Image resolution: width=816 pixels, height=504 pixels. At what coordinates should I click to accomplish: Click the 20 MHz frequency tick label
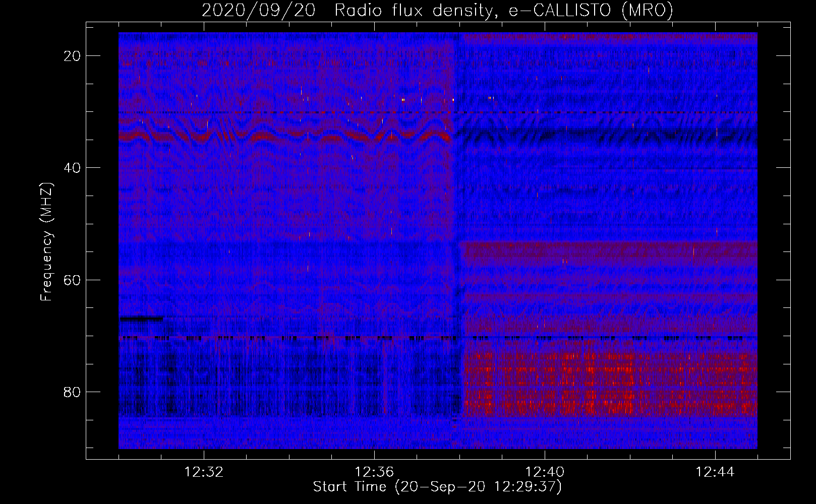click(x=72, y=56)
